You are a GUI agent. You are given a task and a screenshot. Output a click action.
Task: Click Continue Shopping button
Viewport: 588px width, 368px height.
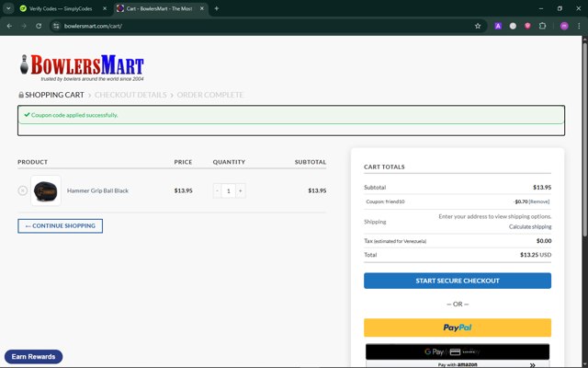click(60, 226)
